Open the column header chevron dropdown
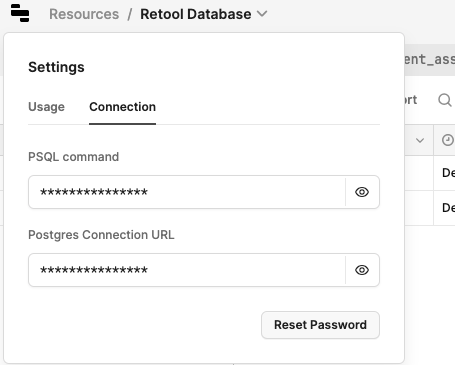Viewport: 455px width, 365px height. coord(420,140)
